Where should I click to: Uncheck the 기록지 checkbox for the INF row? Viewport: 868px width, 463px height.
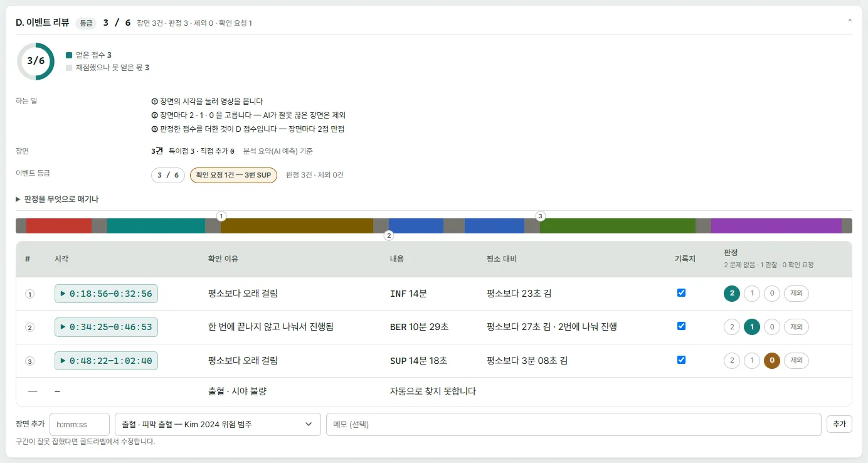pos(681,292)
